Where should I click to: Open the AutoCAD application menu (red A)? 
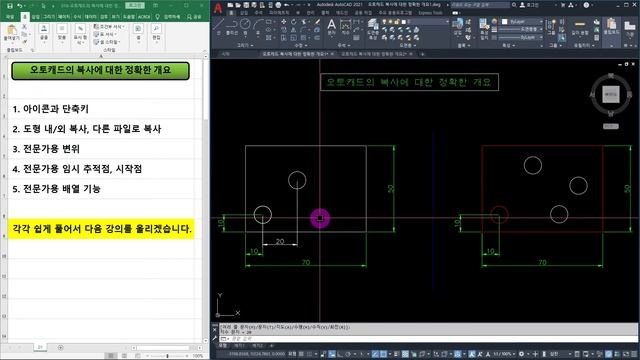pos(218,7)
